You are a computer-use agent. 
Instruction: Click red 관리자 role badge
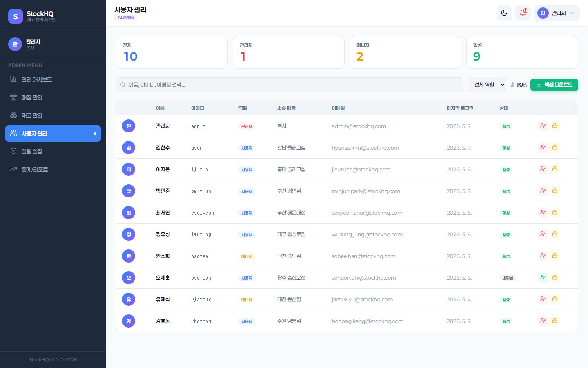[247, 126]
